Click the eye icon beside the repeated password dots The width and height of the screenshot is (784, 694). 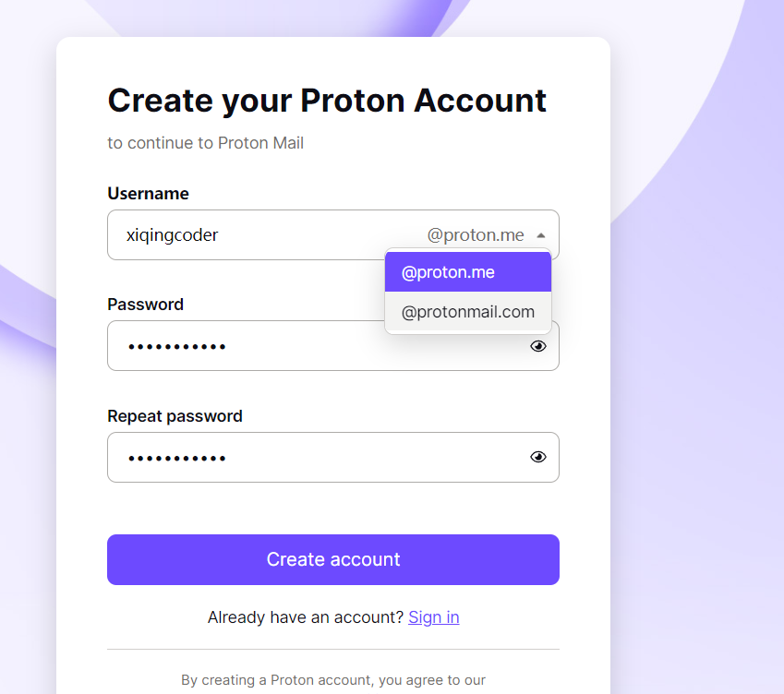537,457
